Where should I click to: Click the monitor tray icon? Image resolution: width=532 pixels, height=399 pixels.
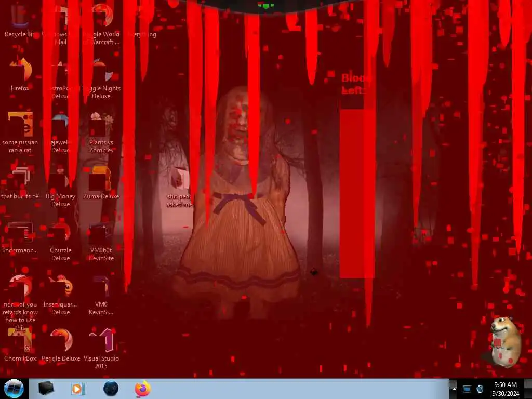coord(467,389)
